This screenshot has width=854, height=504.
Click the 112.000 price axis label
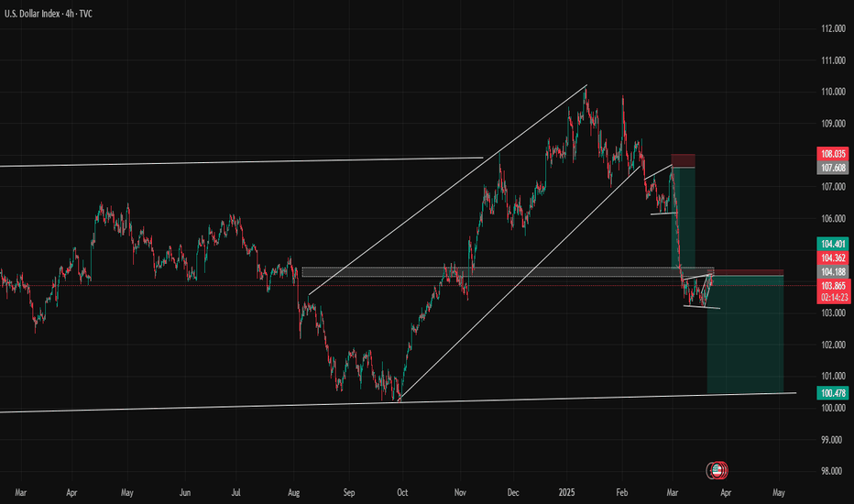(833, 29)
